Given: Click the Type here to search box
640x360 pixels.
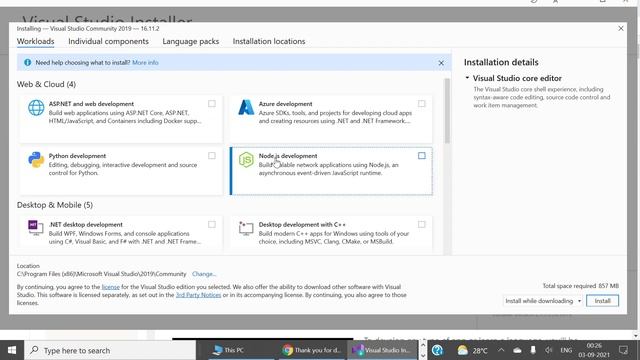Looking at the screenshot, I should point(110,350).
